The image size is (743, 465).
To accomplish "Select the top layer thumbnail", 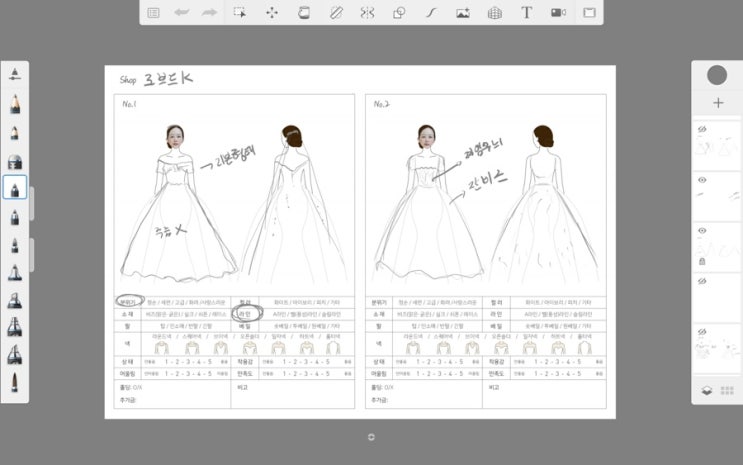I will click(716, 145).
